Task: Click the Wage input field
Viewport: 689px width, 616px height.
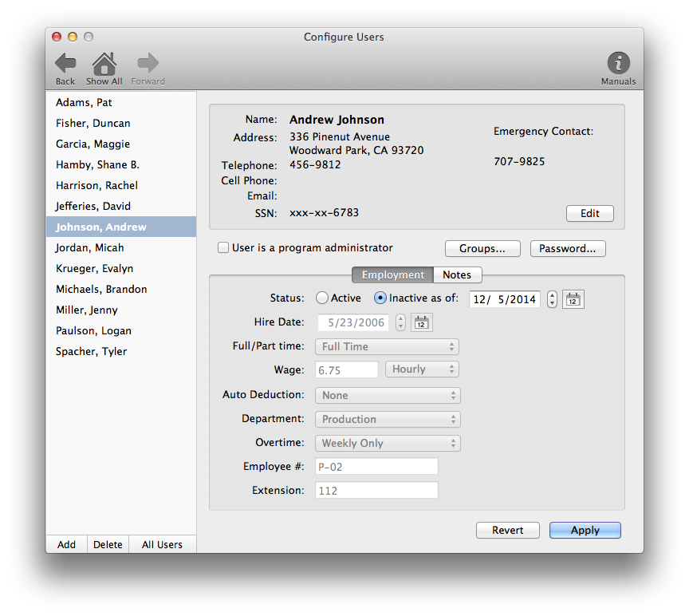Action: [x=347, y=369]
